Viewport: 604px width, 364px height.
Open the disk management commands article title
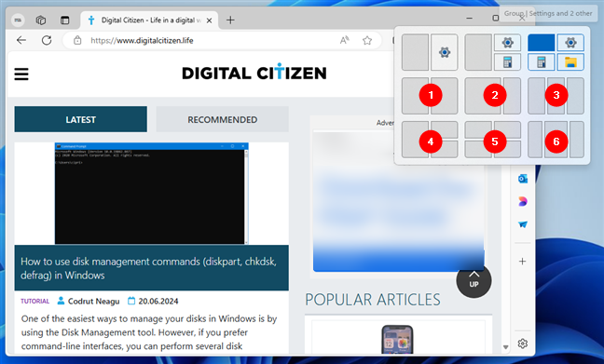(x=149, y=268)
